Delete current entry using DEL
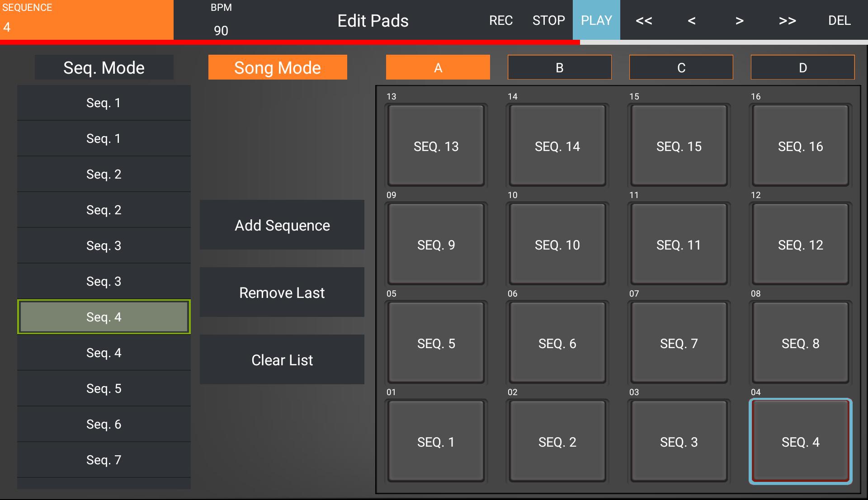The height and width of the screenshot is (500, 868). click(x=839, y=20)
